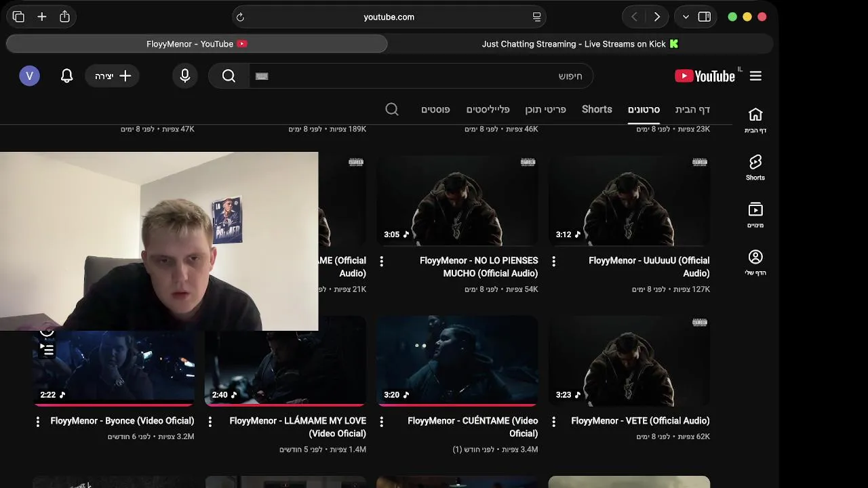Start voice search with microphone

185,76
